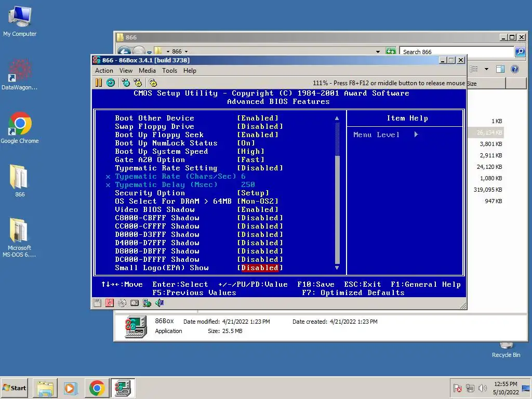Click the network status bar icon in 86Box
The width and height of the screenshot is (532, 399).
[147, 303]
